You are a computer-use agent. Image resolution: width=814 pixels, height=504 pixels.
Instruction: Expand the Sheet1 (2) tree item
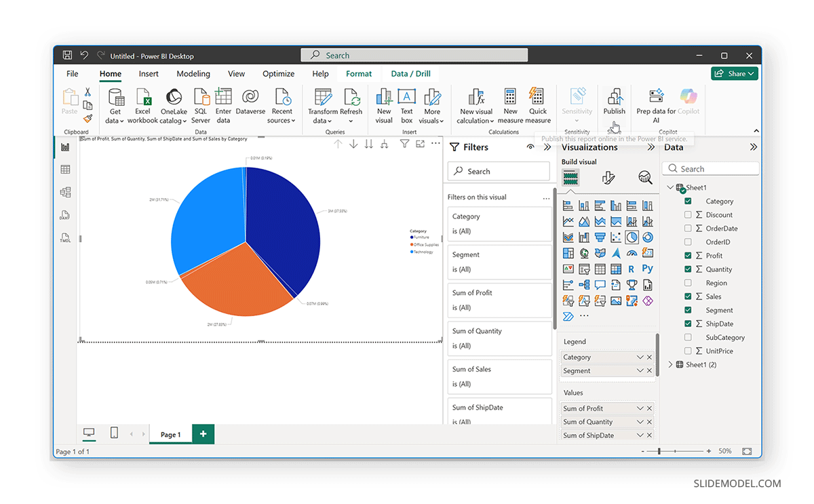(x=670, y=364)
